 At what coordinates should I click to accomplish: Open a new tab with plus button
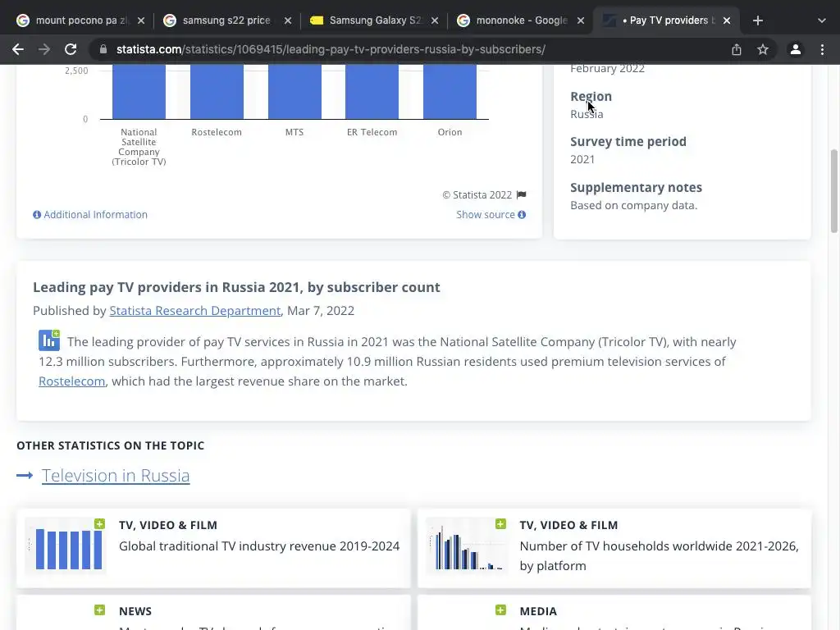coord(757,21)
